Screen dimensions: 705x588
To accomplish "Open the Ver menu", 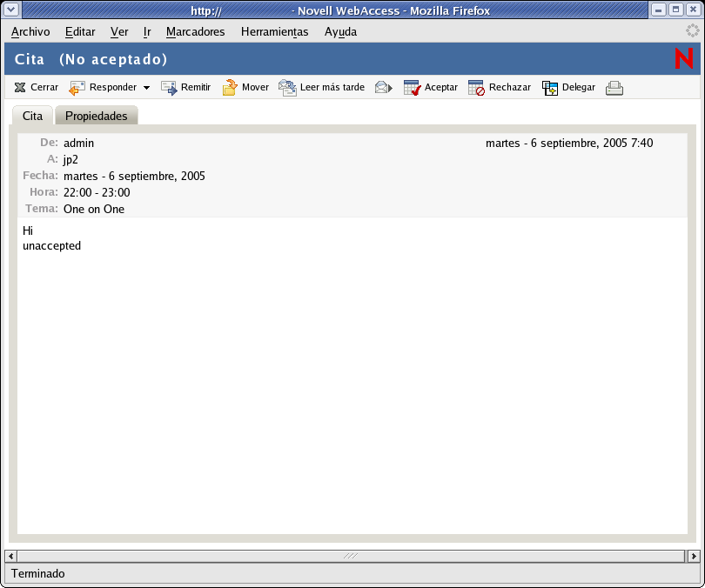I will [x=119, y=32].
